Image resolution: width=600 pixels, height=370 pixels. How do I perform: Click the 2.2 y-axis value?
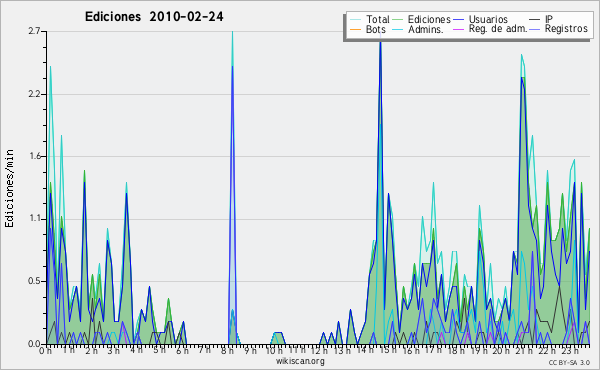(34, 94)
